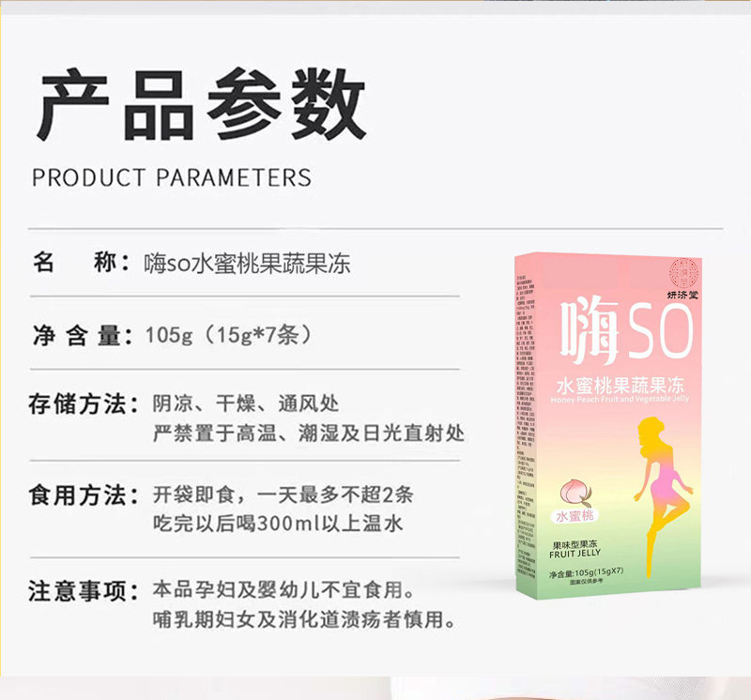This screenshot has height=700, width=751.
Task: Click the 水蜜桃果蔬果冻 title on package
Action: pos(620,386)
